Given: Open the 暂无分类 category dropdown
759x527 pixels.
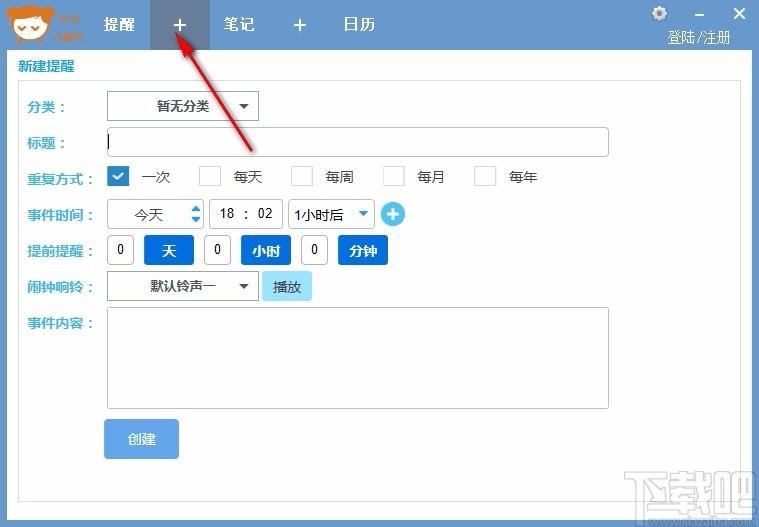Looking at the screenshot, I should click(x=183, y=106).
